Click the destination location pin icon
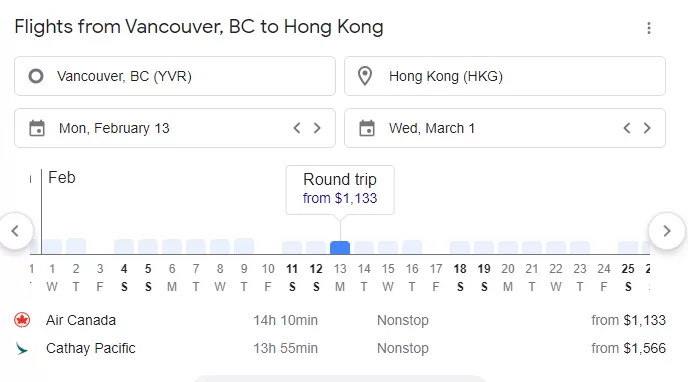 point(365,76)
